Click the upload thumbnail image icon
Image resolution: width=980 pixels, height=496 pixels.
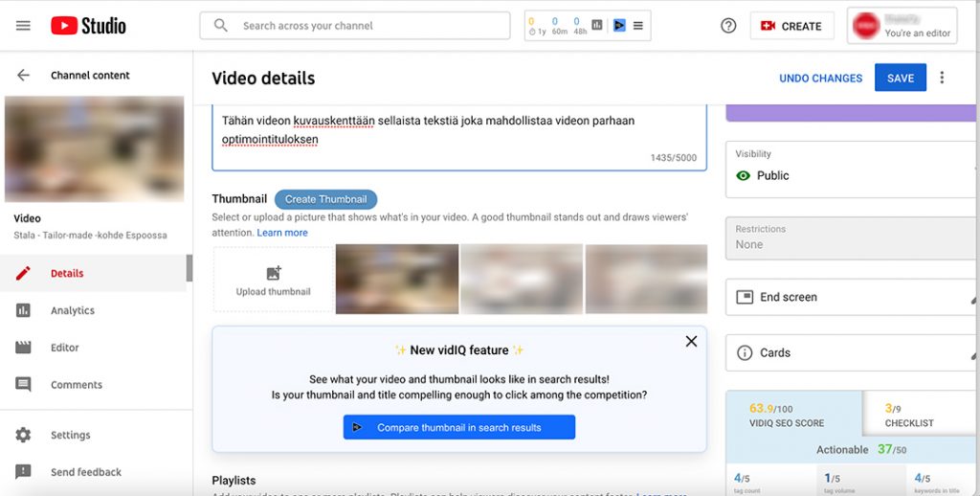(273, 273)
